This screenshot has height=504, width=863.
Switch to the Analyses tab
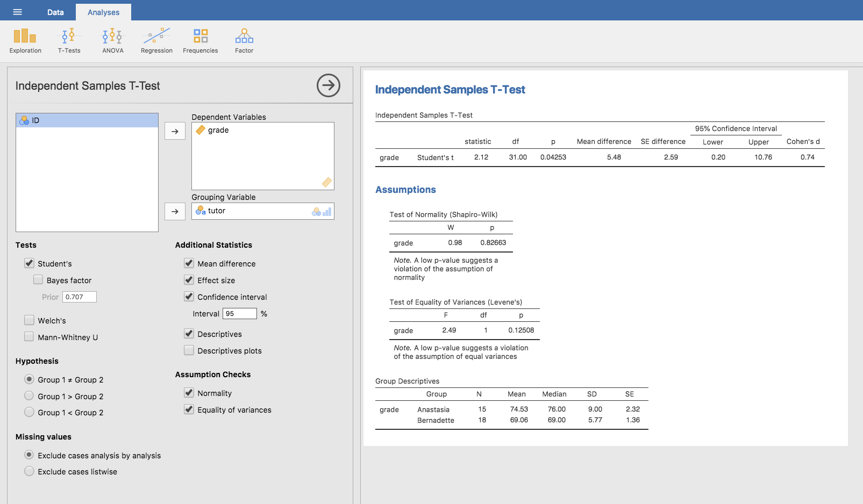(103, 12)
